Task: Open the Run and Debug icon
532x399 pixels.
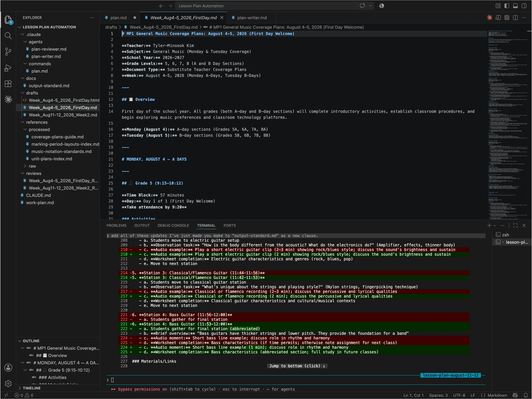Action: coord(8,68)
